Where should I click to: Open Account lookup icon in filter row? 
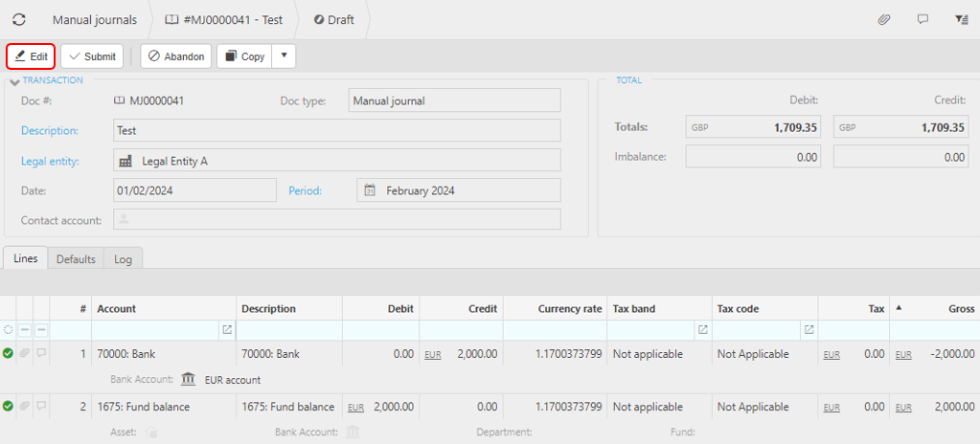pos(227,330)
